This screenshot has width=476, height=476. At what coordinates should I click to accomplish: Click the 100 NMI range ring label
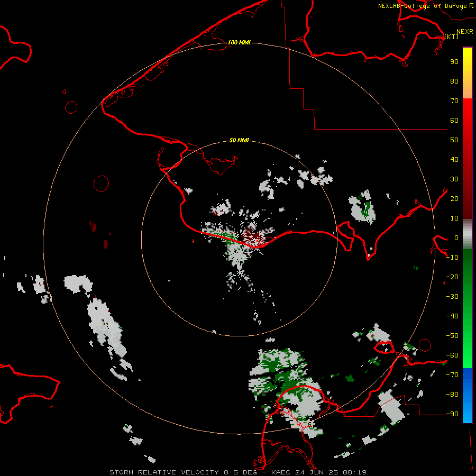click(x=239, y=42)
